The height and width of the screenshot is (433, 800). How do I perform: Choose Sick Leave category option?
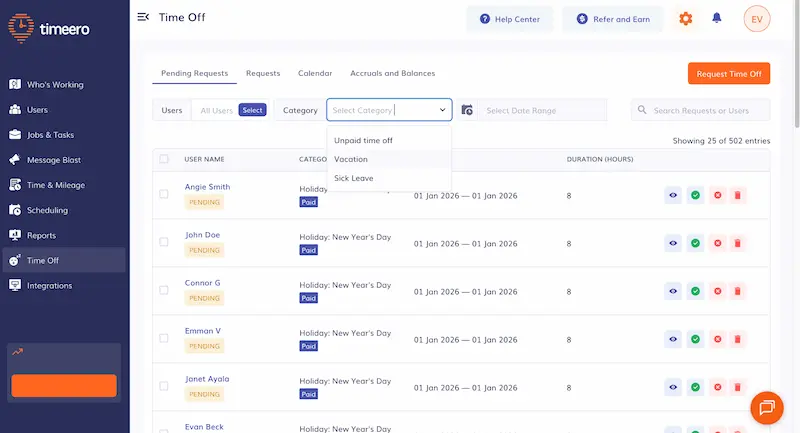point(389,178)
